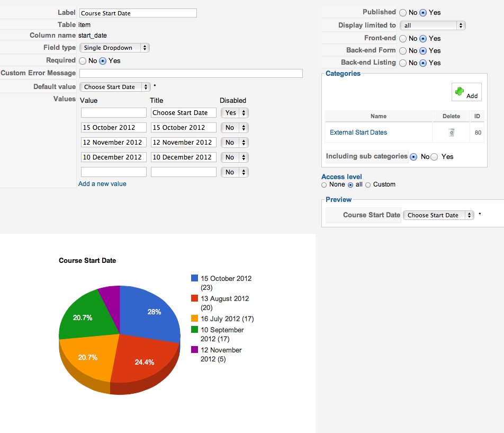
Task: Click the empty Value field in first row
Action: (114, 112)
